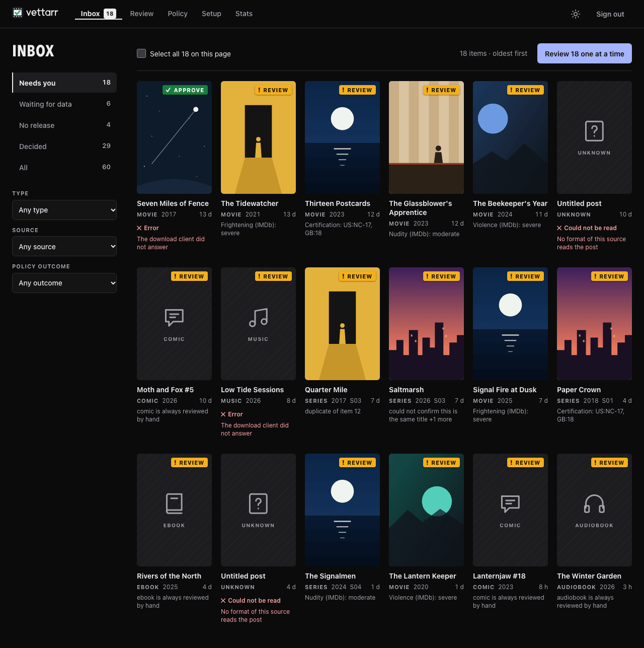
Task: Open the Source dropdown showing Any source
Action: tap(64, 247)
